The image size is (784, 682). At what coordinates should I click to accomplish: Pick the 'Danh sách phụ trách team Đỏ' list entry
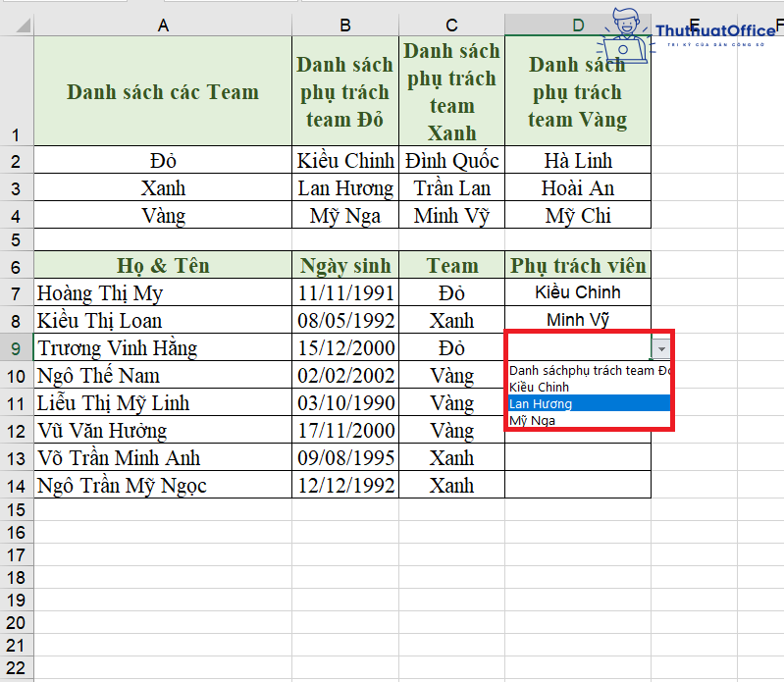[x=589, y=371]
